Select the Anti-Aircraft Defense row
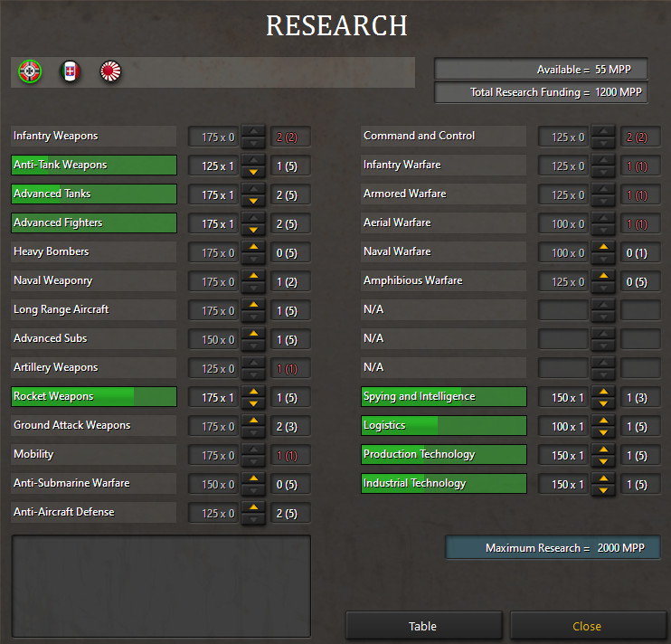Viewport: 671px width, 644px height. [94, 512]
